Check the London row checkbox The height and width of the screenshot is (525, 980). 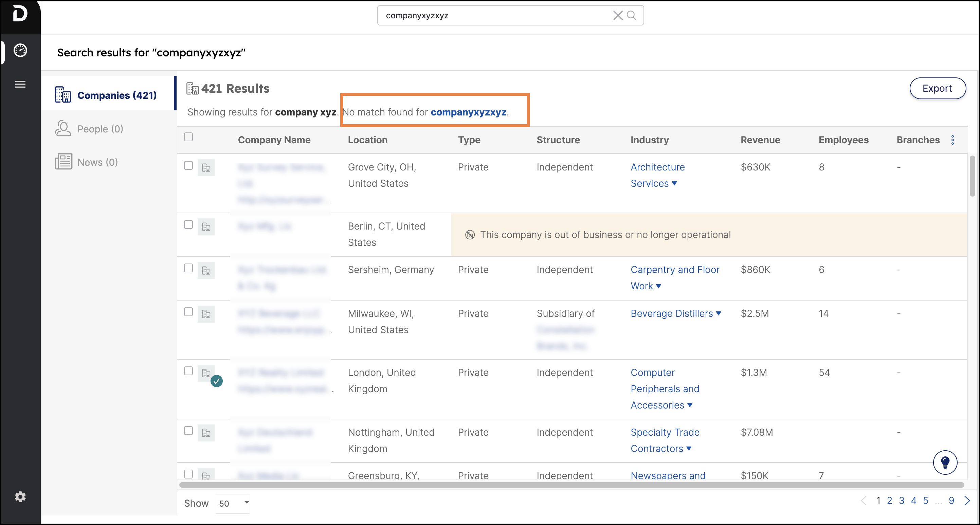(x=188, y=371)
